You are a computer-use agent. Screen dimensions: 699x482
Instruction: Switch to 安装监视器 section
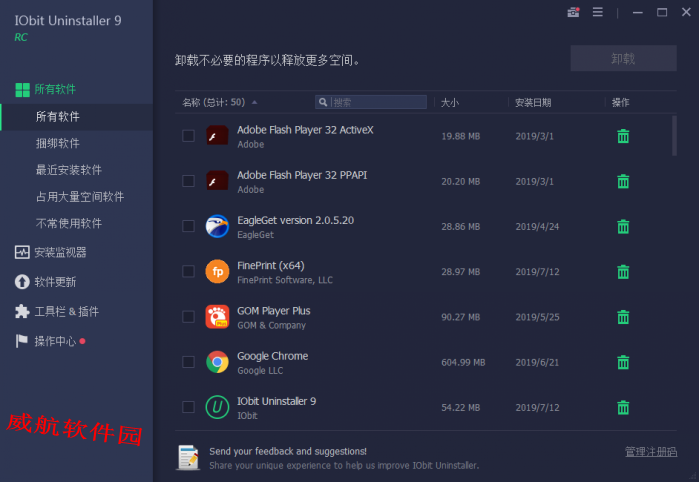tap(60, 252)
